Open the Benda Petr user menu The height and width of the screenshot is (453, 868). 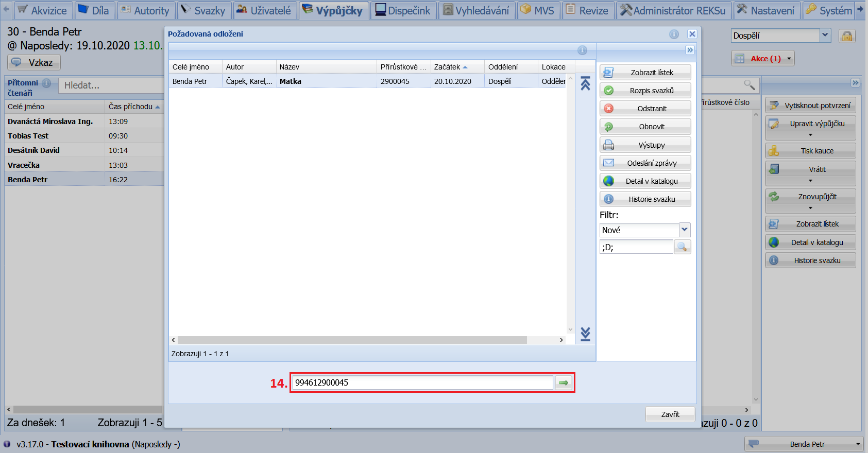(x=804, y=444)
